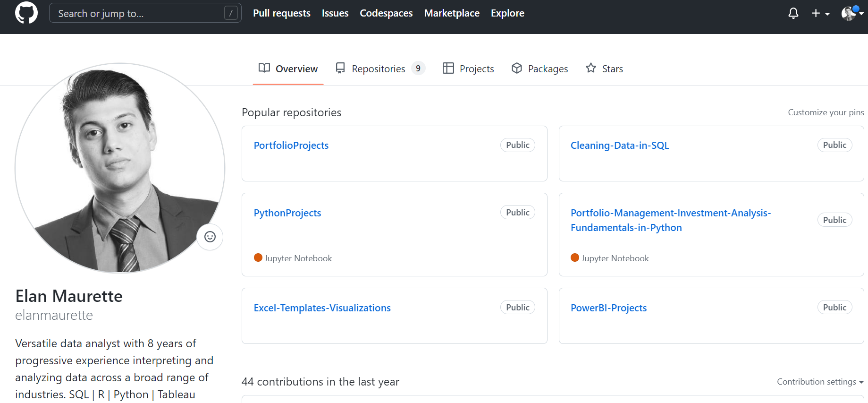Open the notifications bell

point(793,13)
